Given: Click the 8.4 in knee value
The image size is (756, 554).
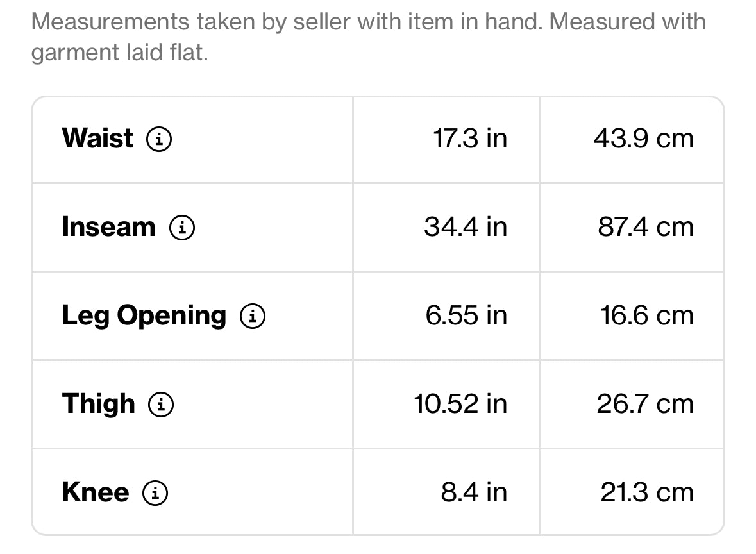Looking at the screenshot, I should (x=474, y=493).
